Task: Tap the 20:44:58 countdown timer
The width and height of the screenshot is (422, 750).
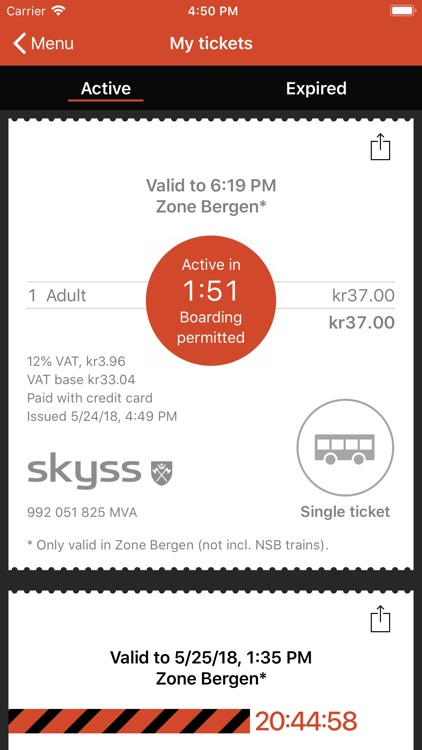Action: coord(306,721)
